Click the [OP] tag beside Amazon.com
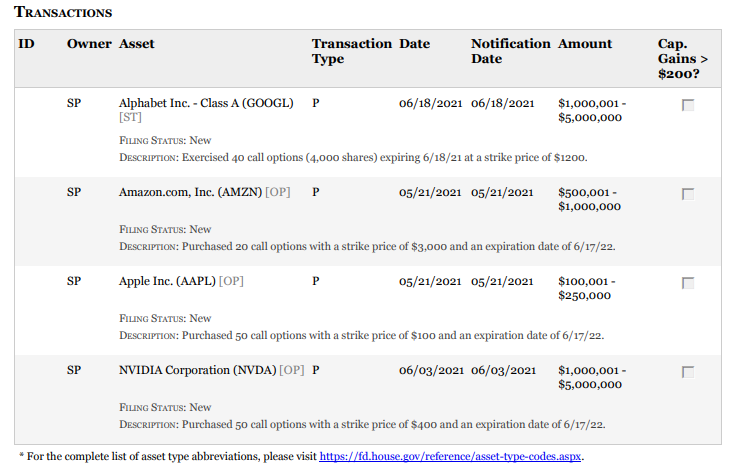 coord(278,192)
